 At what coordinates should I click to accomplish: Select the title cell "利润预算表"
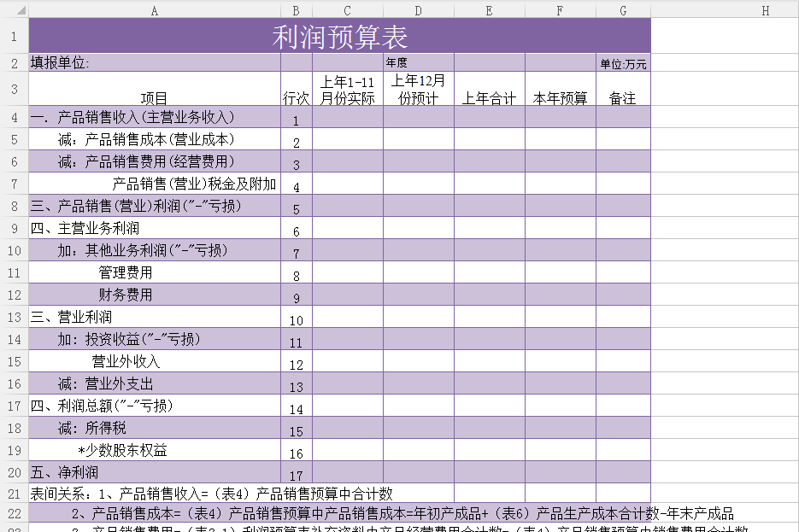[339, 36]
